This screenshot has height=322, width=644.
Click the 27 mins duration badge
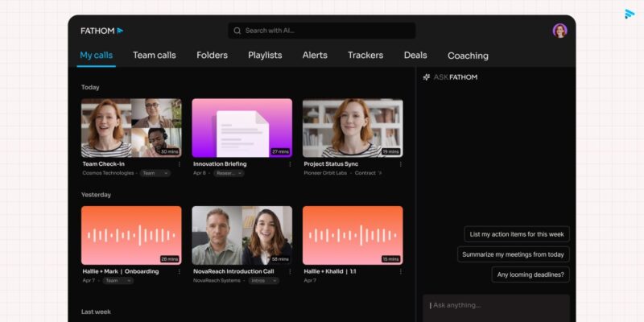[280, 152]
